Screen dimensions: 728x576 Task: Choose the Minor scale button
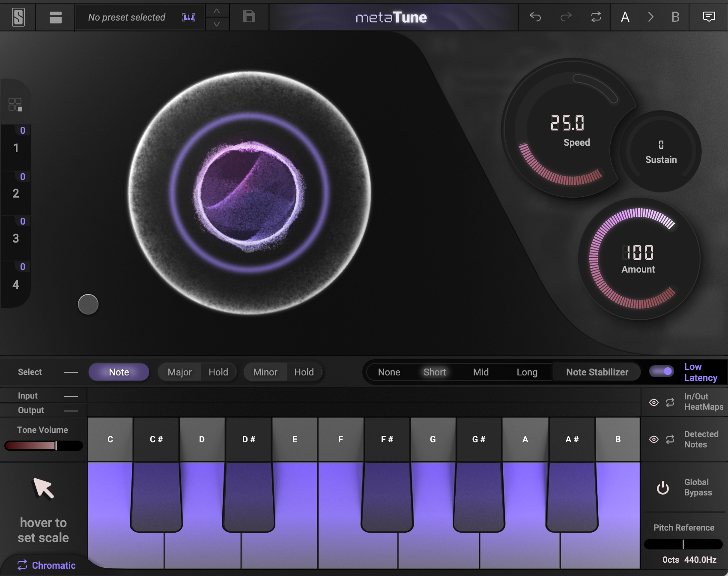pos(265,372)
